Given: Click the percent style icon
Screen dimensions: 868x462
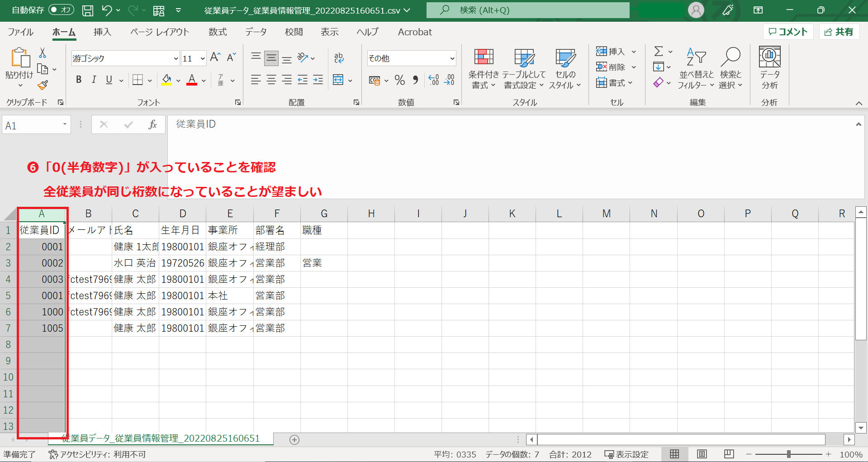Looking at the screenshot, I should [x=399, y=81].
